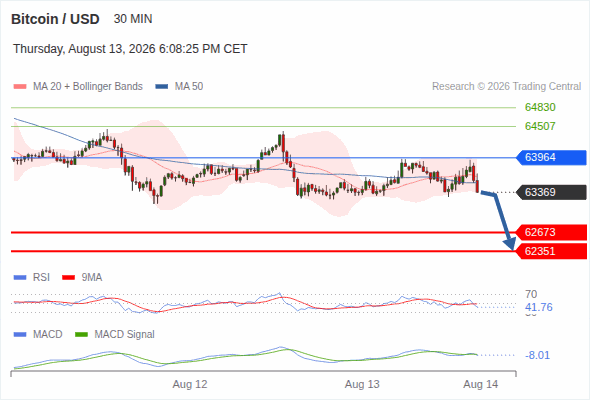Screen dimensions: 590x400
Task: Select the black 63369 current price tag
Action: [x=551, y=192]
